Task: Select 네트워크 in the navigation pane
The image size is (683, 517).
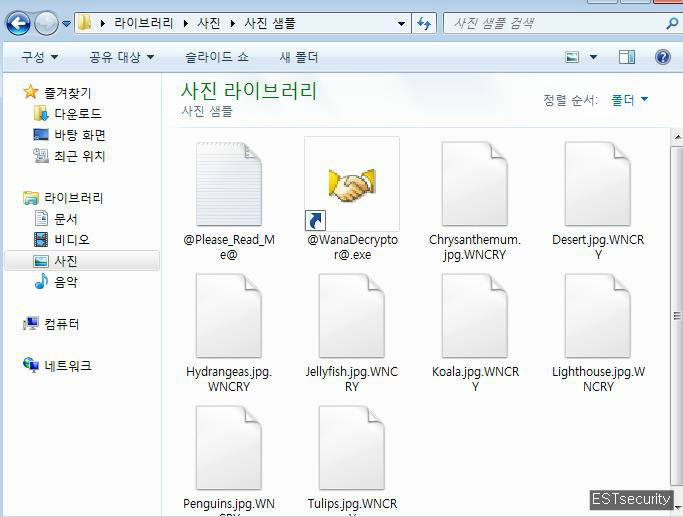Action: click(x=68, y=365)
